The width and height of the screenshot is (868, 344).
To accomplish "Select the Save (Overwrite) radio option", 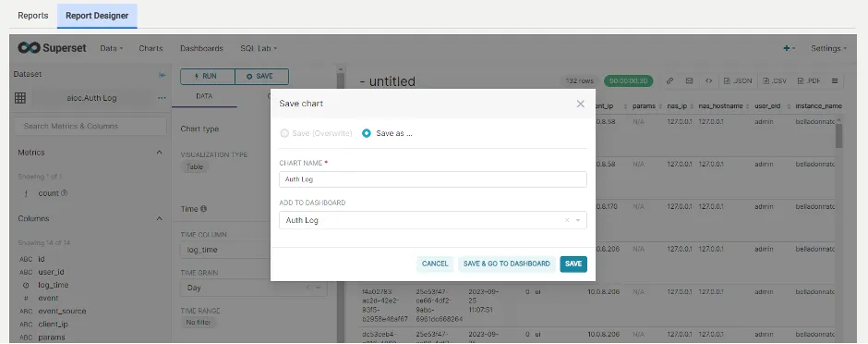I will (284, 133).
